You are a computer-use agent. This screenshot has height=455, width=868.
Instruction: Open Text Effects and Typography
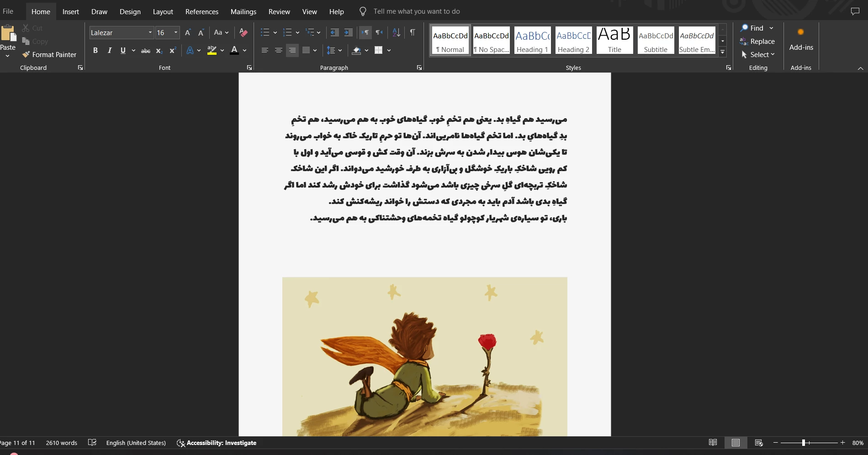190,51
